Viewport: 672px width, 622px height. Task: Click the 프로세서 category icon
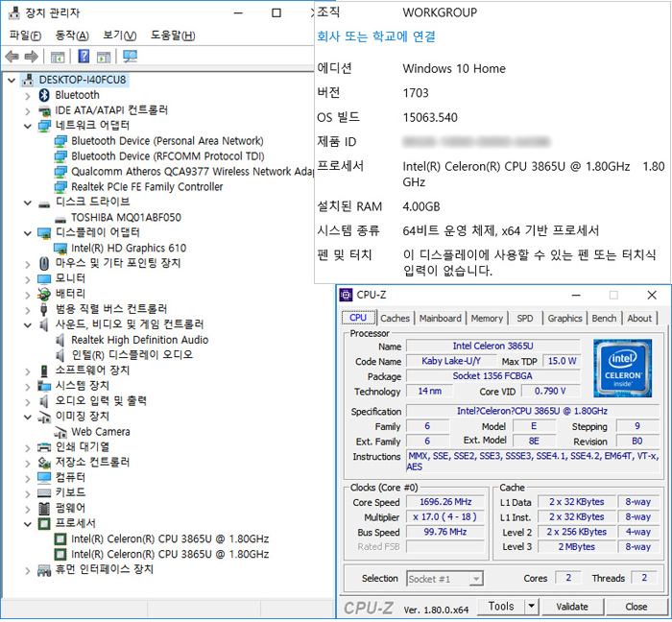(44, 524)
